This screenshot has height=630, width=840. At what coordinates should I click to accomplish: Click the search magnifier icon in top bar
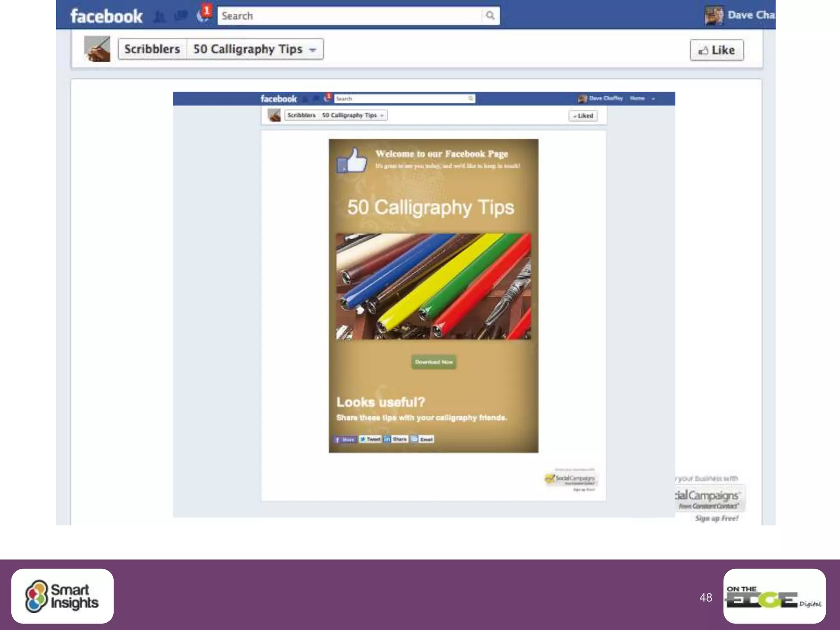490,16
